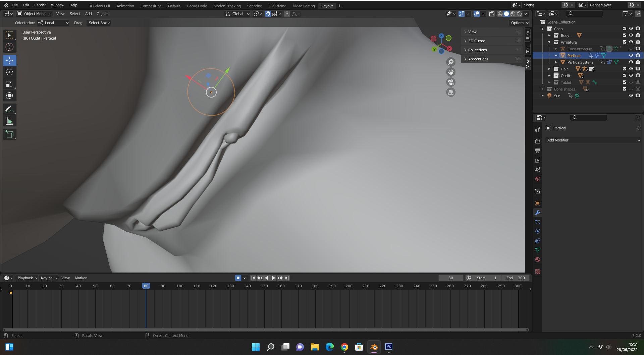
Task: Open the Render menu
Action: (x=40, y=5)
